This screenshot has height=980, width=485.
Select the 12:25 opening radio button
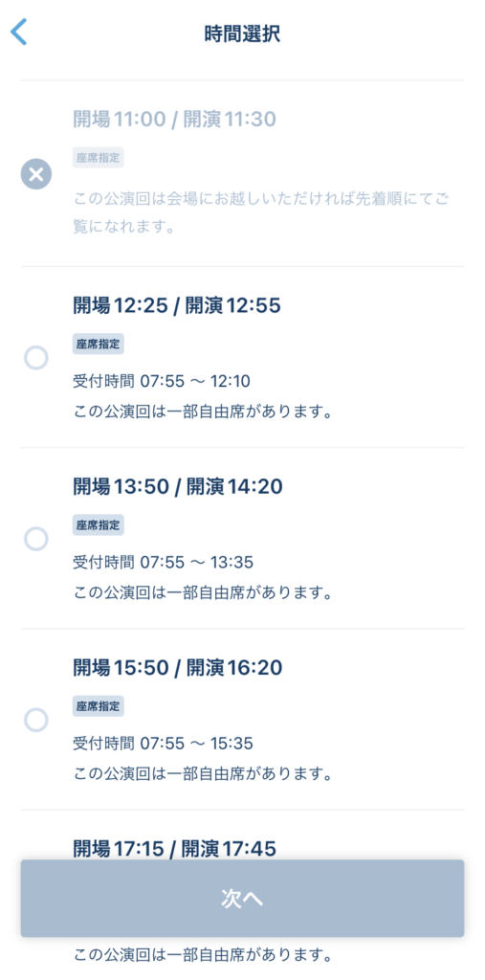[36, 358]
